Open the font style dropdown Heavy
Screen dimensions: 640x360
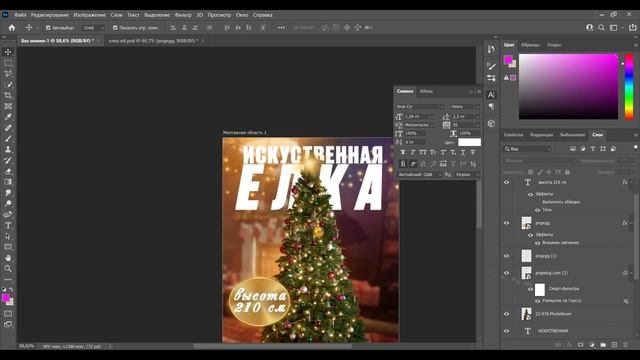pyautogui.click(x=464, y=107)
